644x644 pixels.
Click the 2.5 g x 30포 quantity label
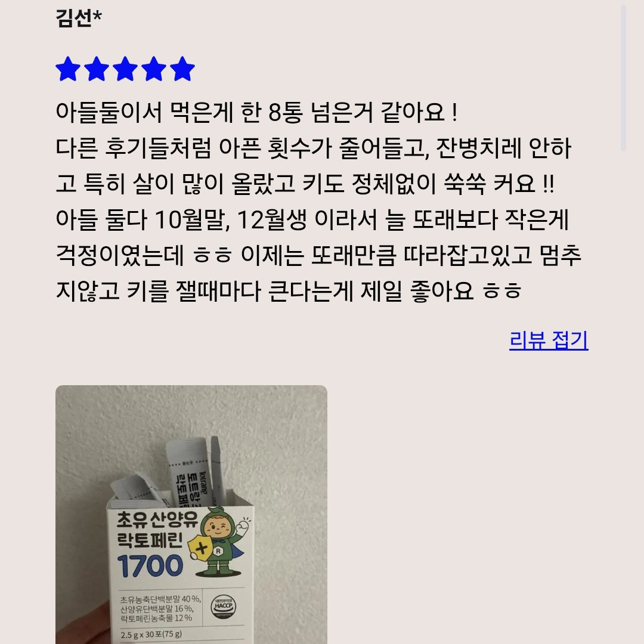tap(151, 634)
